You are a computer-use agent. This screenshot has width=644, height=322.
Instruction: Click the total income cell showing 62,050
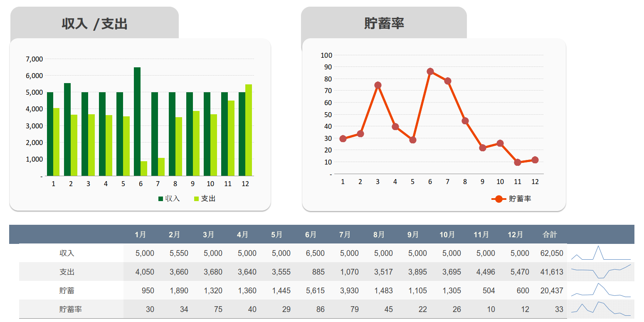coord(552,253)
